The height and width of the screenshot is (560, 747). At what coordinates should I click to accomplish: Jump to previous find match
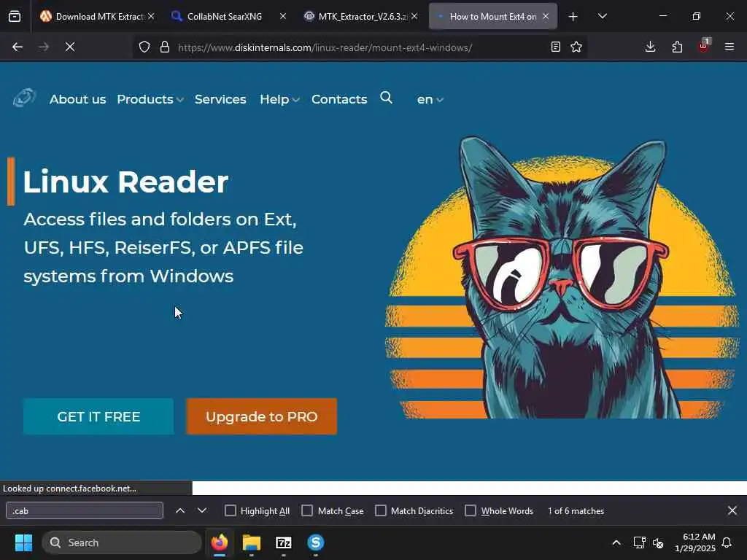tap(180, 510)
